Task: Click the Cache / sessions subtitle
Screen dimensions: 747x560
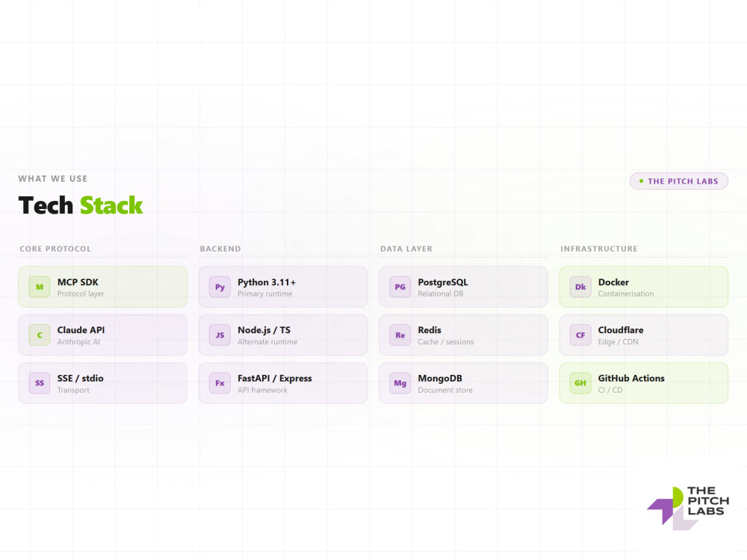Action: (x=446, y=342)
